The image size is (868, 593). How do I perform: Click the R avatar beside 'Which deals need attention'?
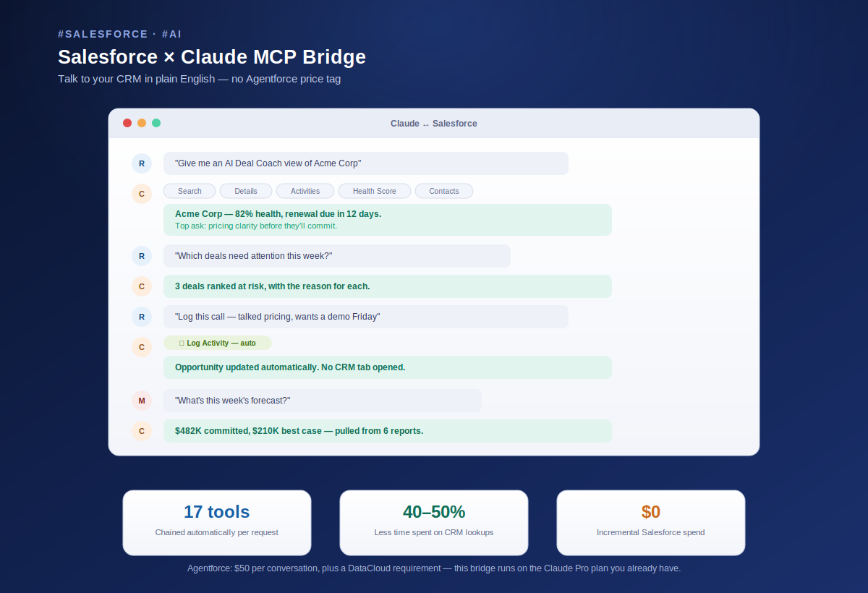point(142,256)
